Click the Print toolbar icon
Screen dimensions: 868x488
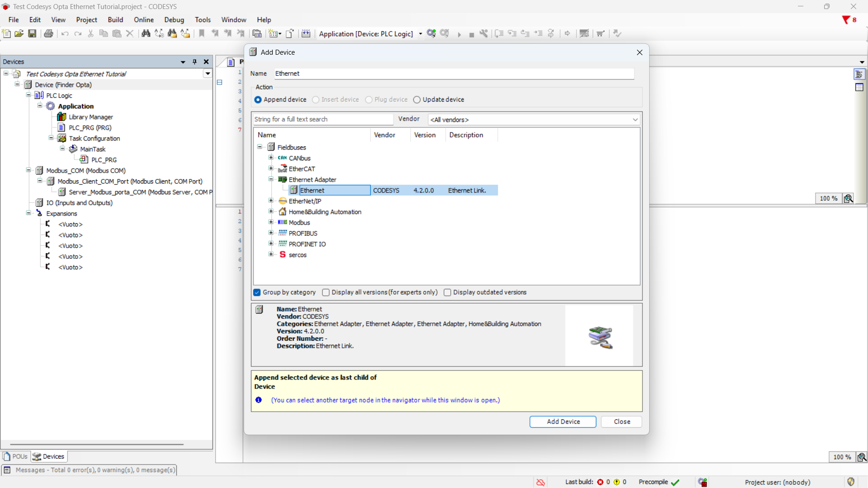(x=48, y=33)
